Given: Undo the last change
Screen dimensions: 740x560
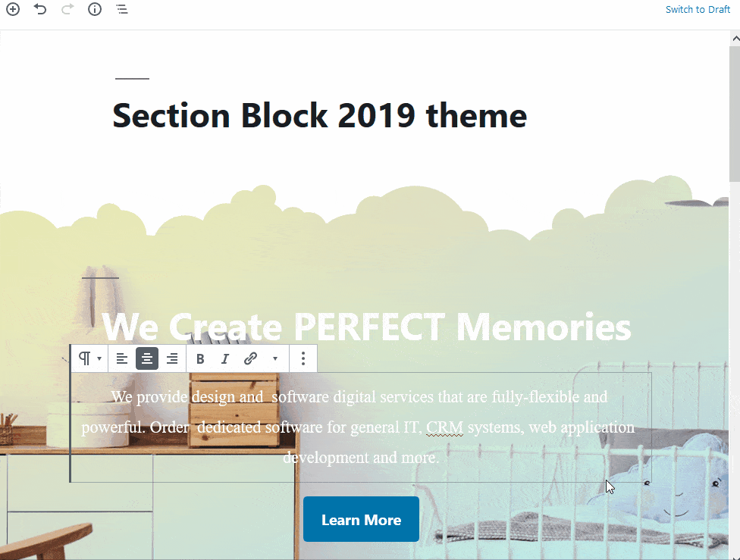Looking at the screenshot, I should [x=40, y=9].
